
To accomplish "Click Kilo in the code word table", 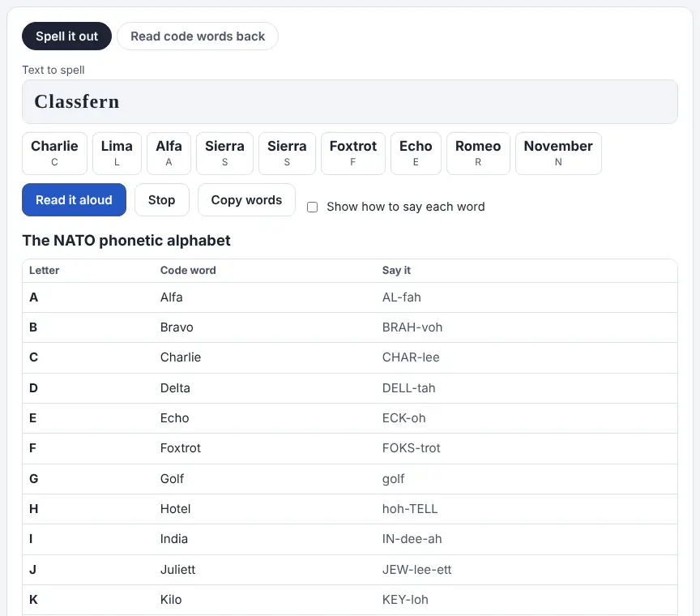I will pyautogui.click(x=171, y=600).
